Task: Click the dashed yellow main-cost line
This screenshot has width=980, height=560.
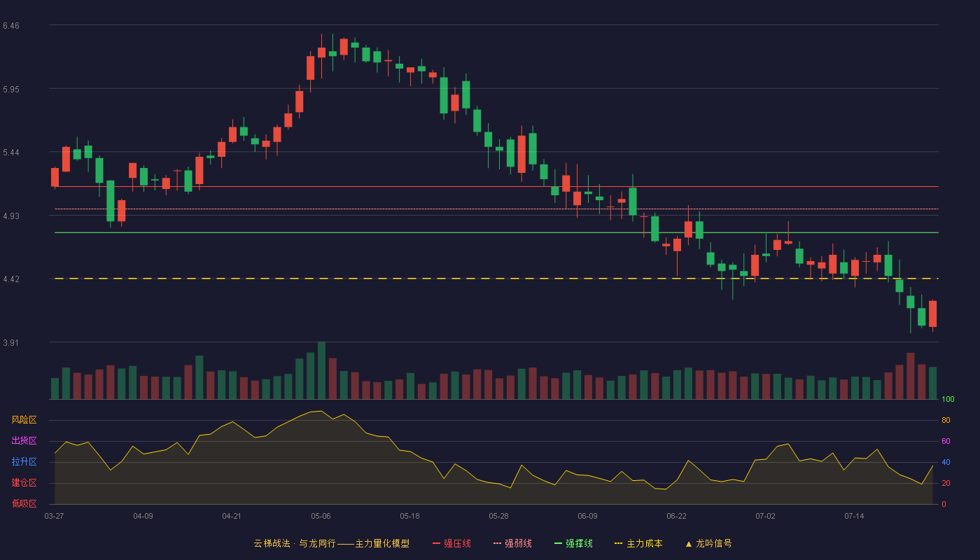Action: [496, 279]
